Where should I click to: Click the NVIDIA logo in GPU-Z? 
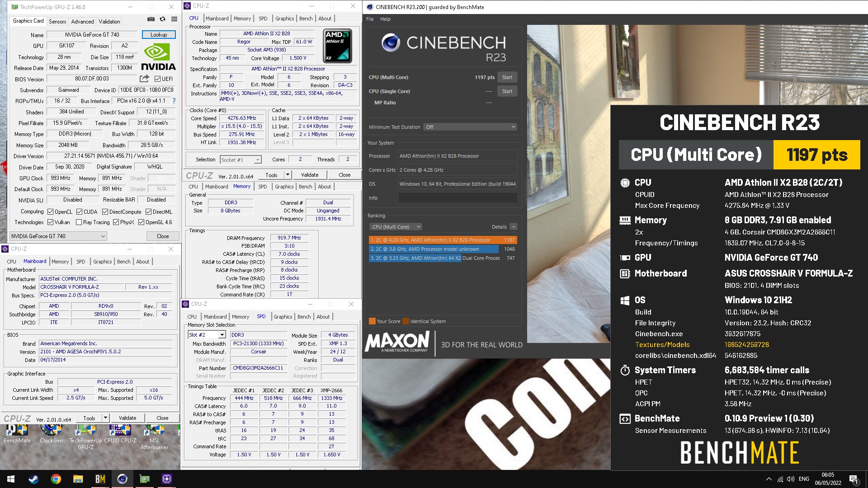pos(158,56)
